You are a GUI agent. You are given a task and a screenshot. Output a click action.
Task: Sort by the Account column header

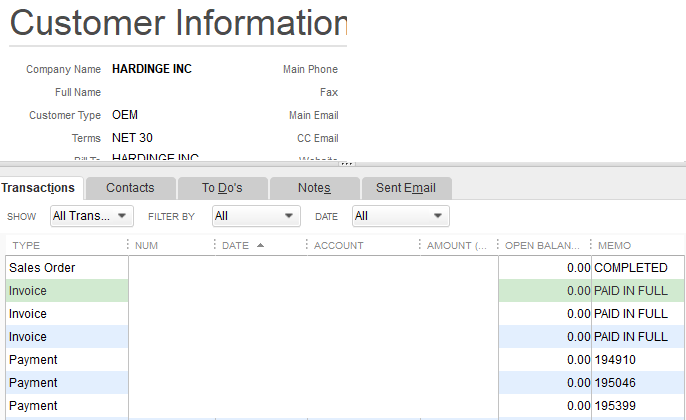pyautogui.click(x=338, y=246)
